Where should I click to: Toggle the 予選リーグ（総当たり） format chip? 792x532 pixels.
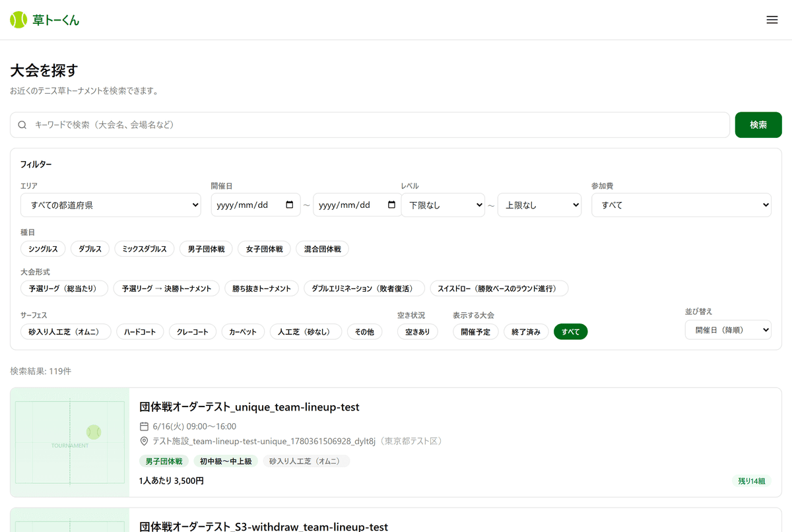click(x=64, y=288)
